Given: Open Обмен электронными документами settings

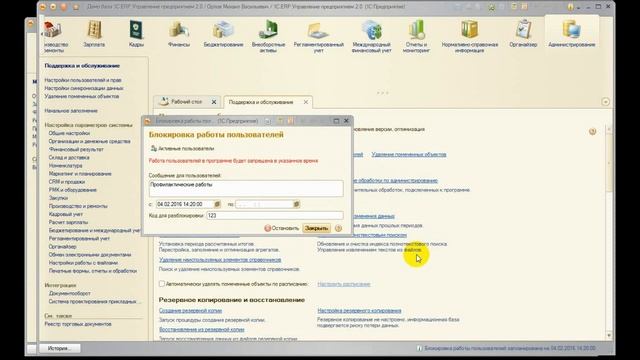Looking at the screenshot, I should point(90,255).
